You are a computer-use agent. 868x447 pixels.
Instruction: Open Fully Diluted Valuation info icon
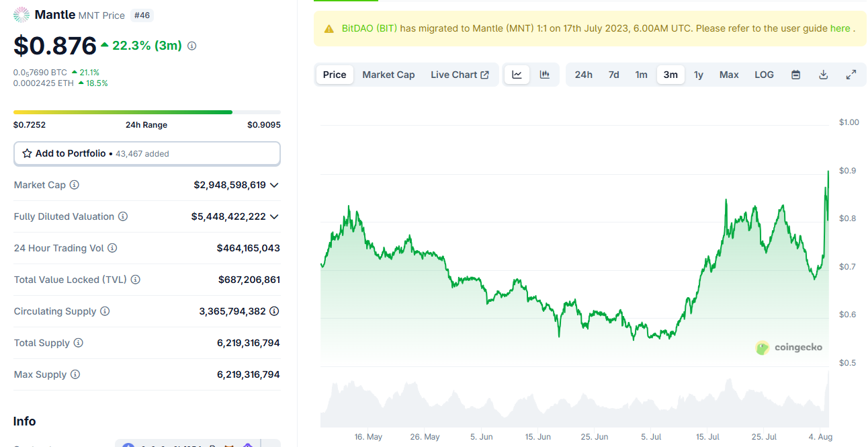pyautogui.click(x=123, y=216)
